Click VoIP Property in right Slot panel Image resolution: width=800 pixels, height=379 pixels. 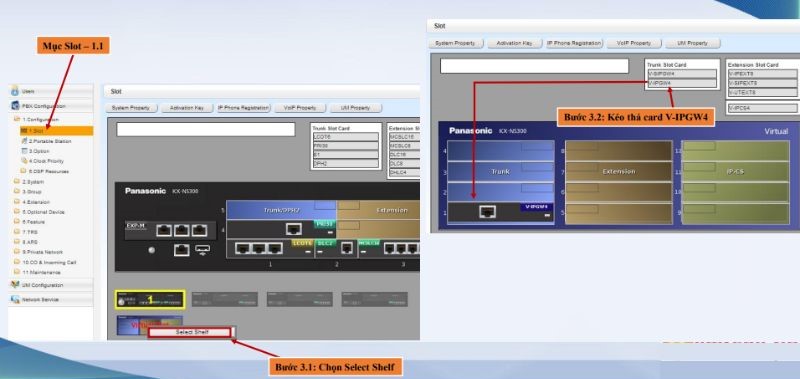[634, 43]
